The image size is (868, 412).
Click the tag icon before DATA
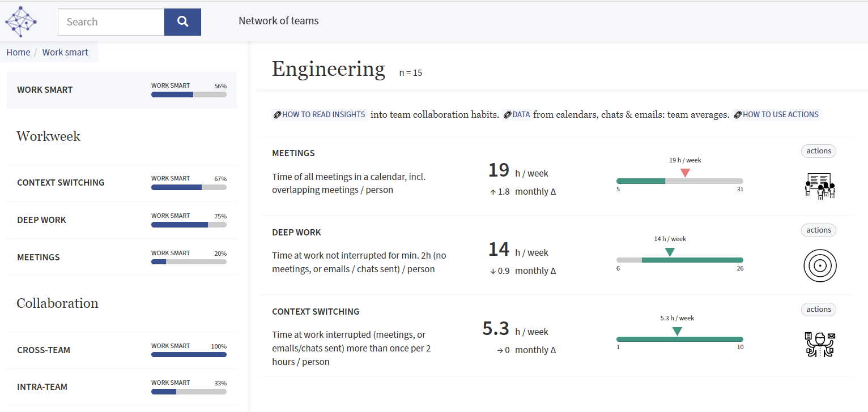click(x=507, y=114)
